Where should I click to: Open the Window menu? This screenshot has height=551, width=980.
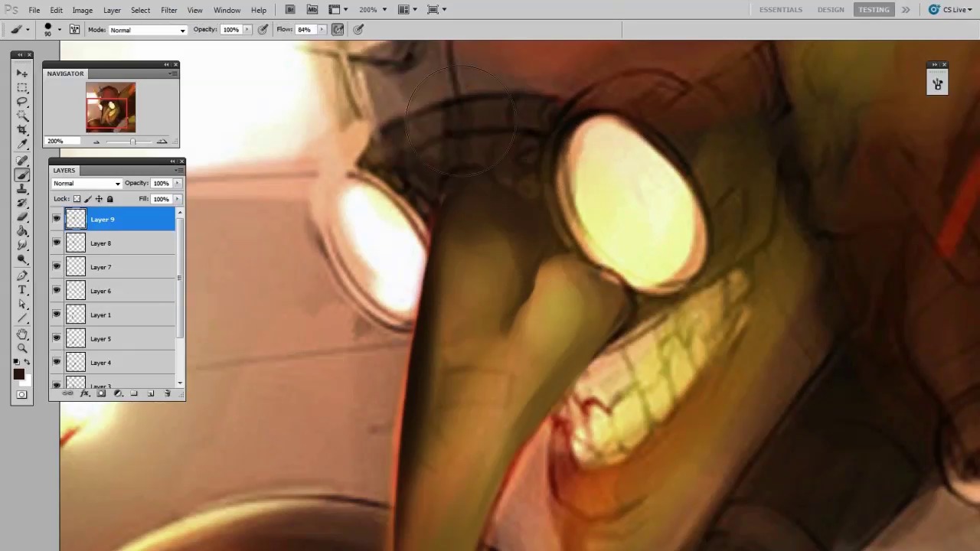point(227,10)
